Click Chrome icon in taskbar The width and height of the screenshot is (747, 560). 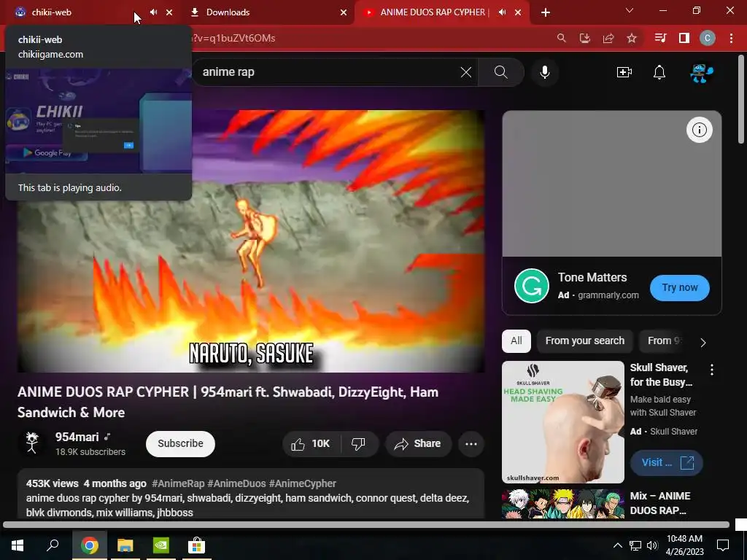point(89,545)
